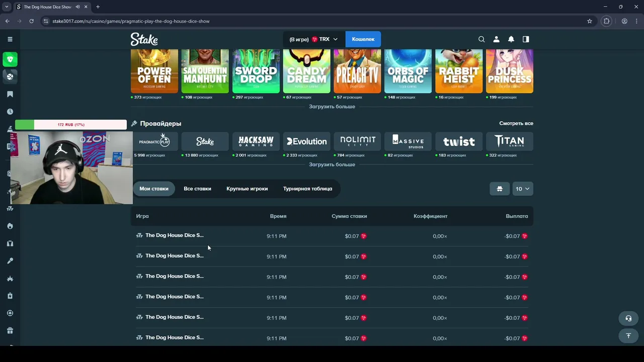This screenshot has height=362, width=644.
Task: Open the Rabbit Heist game thumbnail
Action: (459, 71)
